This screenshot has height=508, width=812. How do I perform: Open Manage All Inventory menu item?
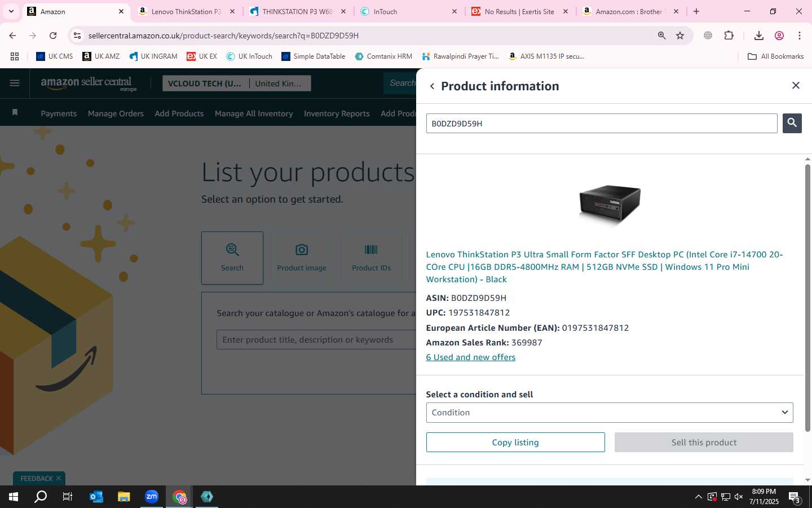tap(254, 113)
